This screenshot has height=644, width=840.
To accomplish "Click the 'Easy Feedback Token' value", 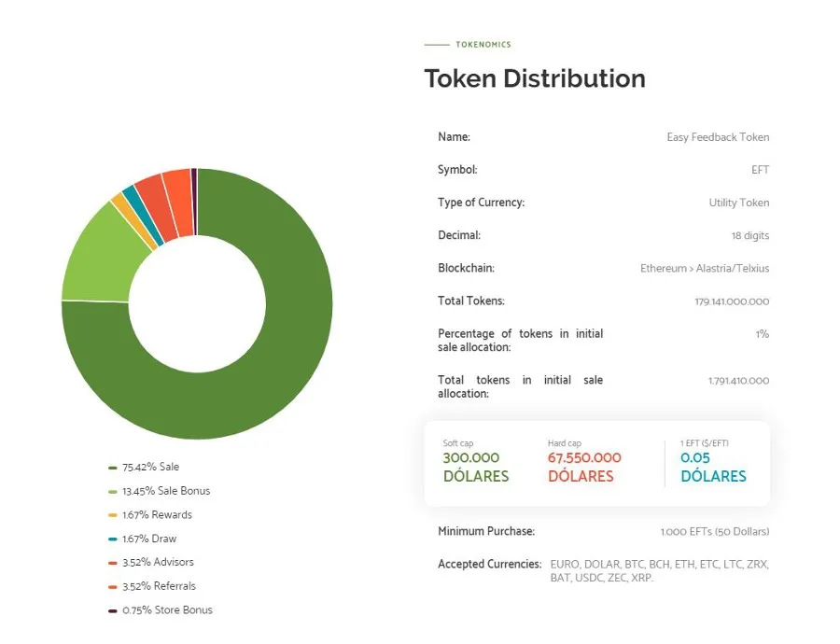I will point(718,138).
